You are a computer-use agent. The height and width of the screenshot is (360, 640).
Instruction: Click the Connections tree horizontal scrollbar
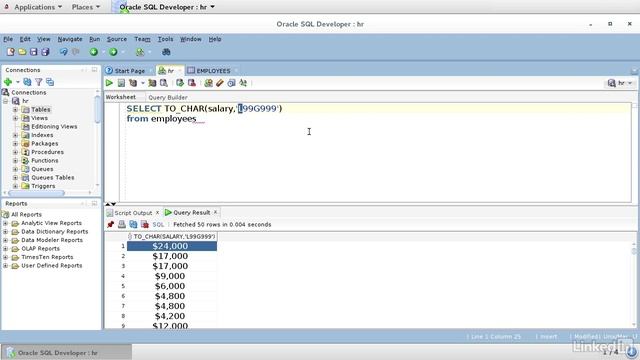(36, 193)
